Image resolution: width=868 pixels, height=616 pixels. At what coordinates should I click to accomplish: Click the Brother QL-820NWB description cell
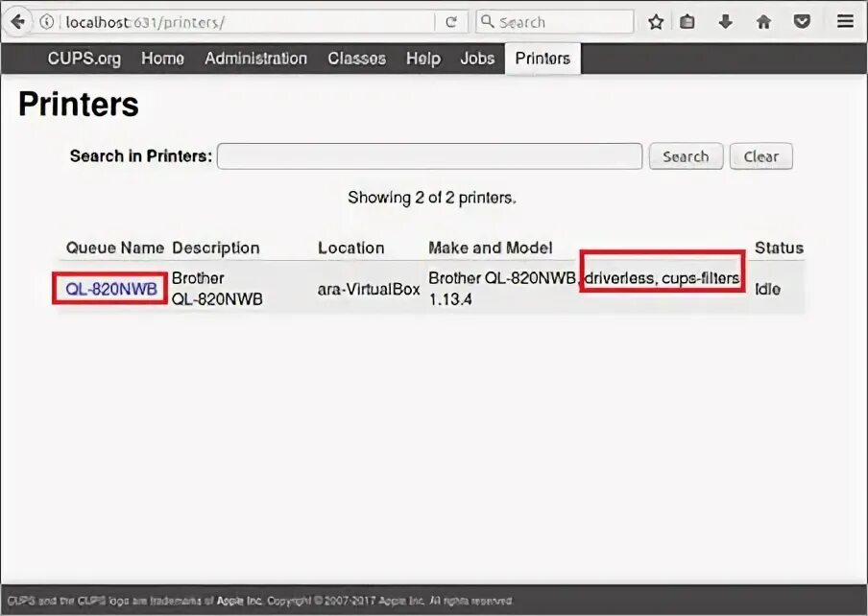click(217, 289)
